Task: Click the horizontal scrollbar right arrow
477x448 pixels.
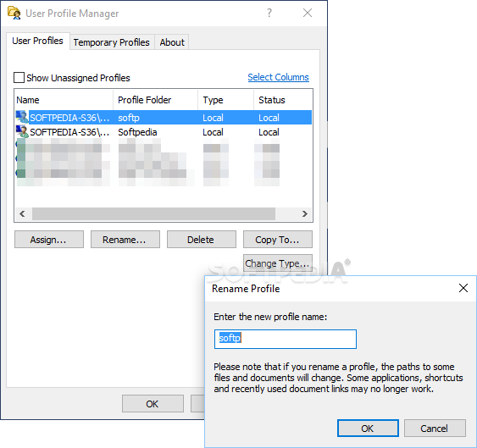Action: (305, 213)
